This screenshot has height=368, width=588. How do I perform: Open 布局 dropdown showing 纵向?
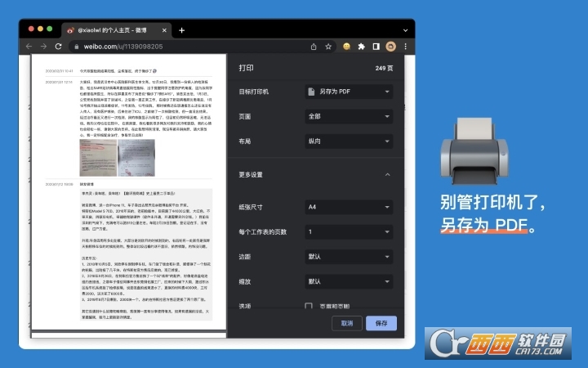[349, 141]
